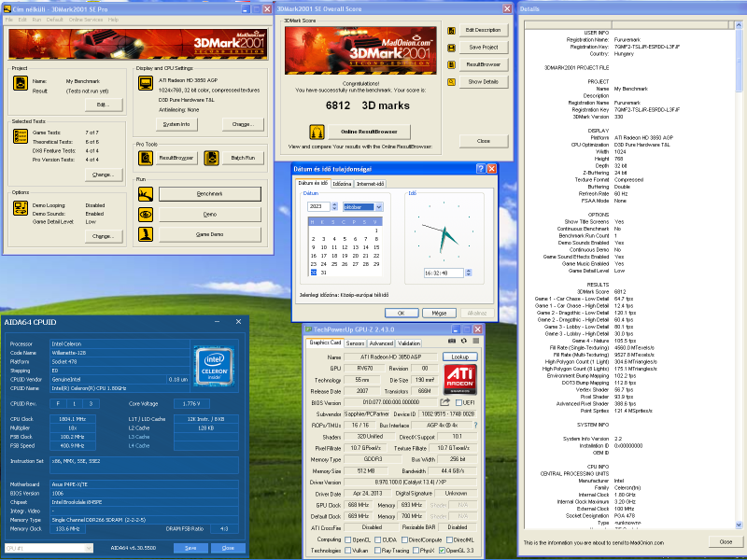The width and height of the screenshot is (747, 560).
Task: Click the GPU-Z screenshot camera icon
Action: point(452,341)
